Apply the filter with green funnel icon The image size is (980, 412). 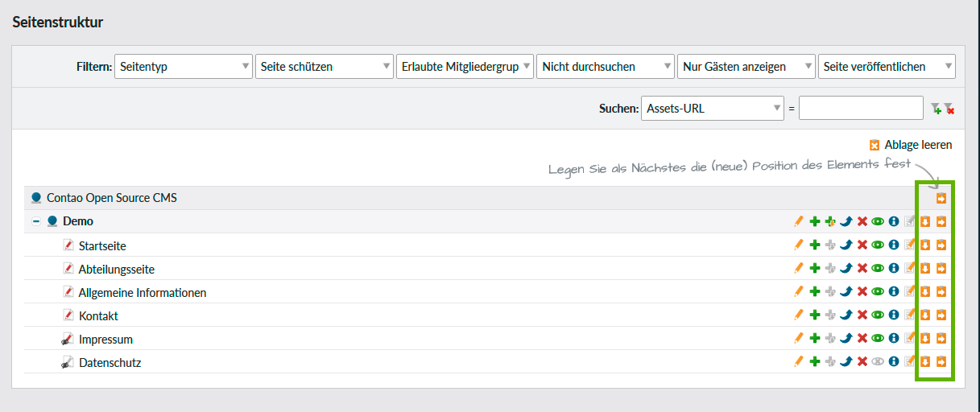(x=935, y=109)
